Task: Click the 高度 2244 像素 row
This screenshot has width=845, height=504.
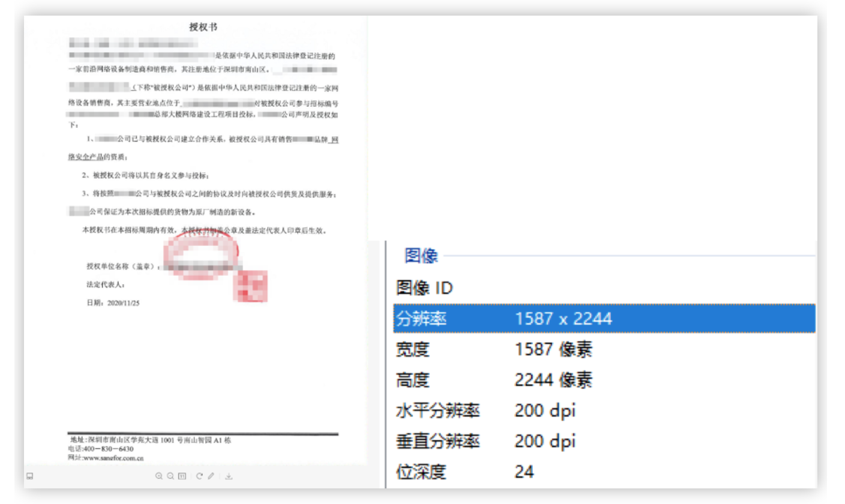Action: coord(604,380)
